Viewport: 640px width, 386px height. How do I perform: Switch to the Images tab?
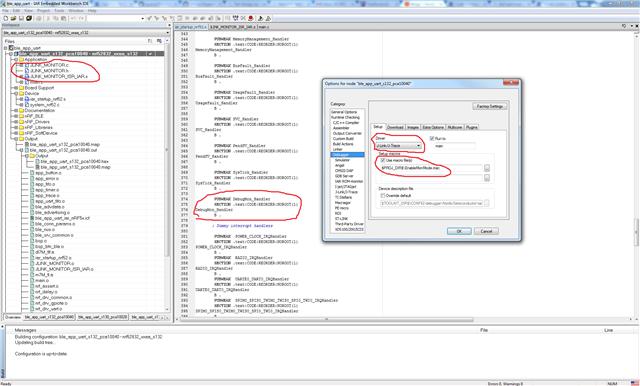(413, 127)
